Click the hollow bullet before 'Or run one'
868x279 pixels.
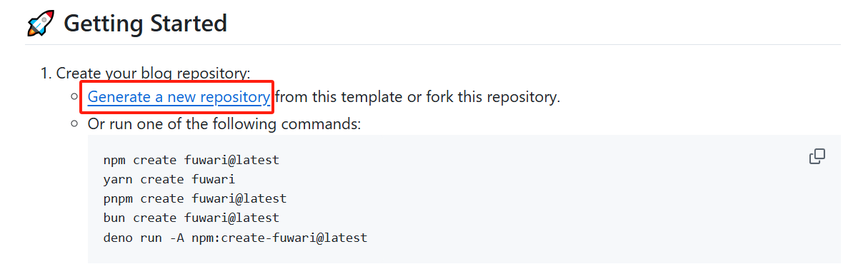(x=74, y=123)
